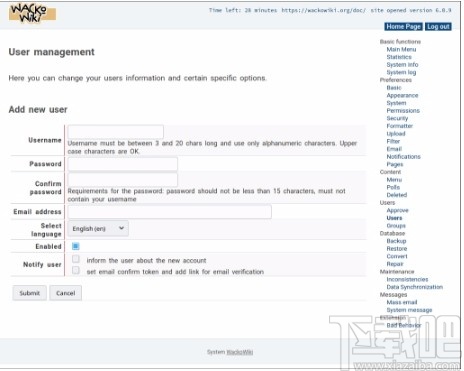The image size is (464, 371).
Task: Check set email confirm token option
Action: 76,270
